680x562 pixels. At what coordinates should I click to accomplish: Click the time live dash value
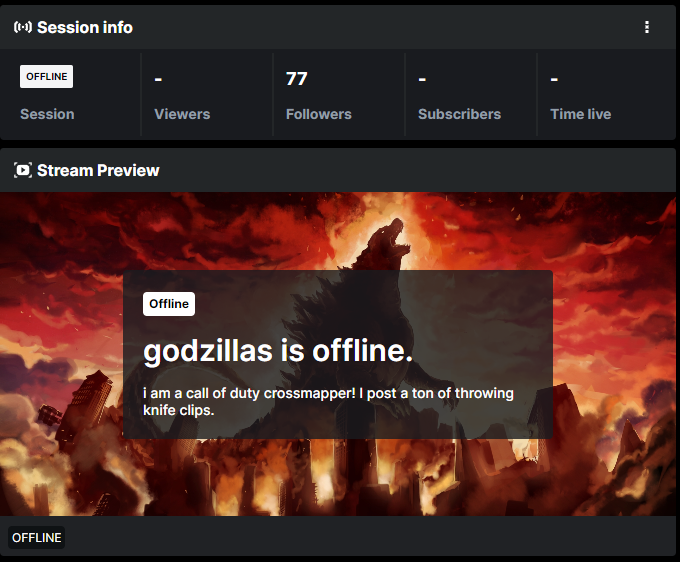click(554, 79)
